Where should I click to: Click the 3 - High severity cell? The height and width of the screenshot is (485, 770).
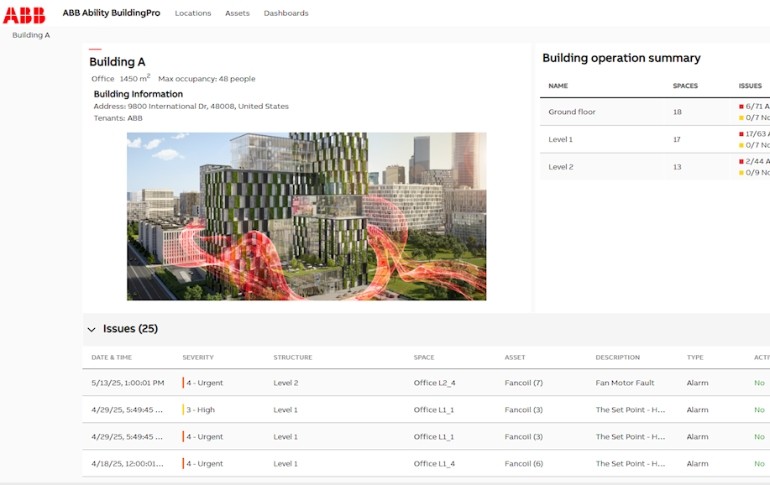(x=200, y=410)
